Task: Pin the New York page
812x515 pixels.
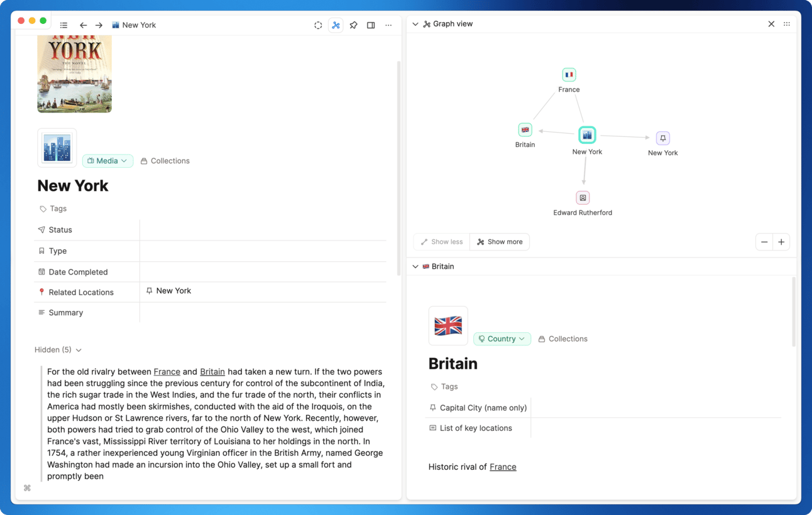Action: tap(353, 25)
